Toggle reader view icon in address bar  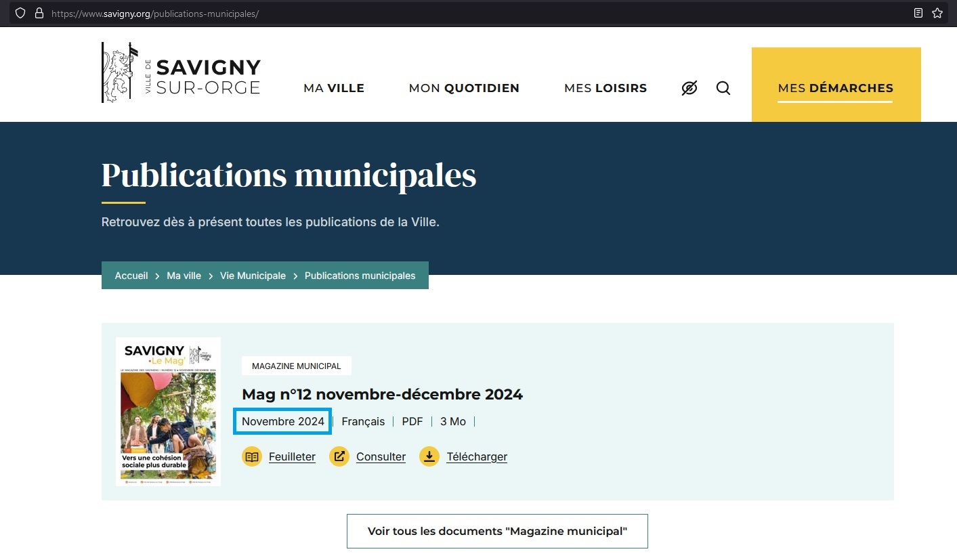tap(918, 13)
